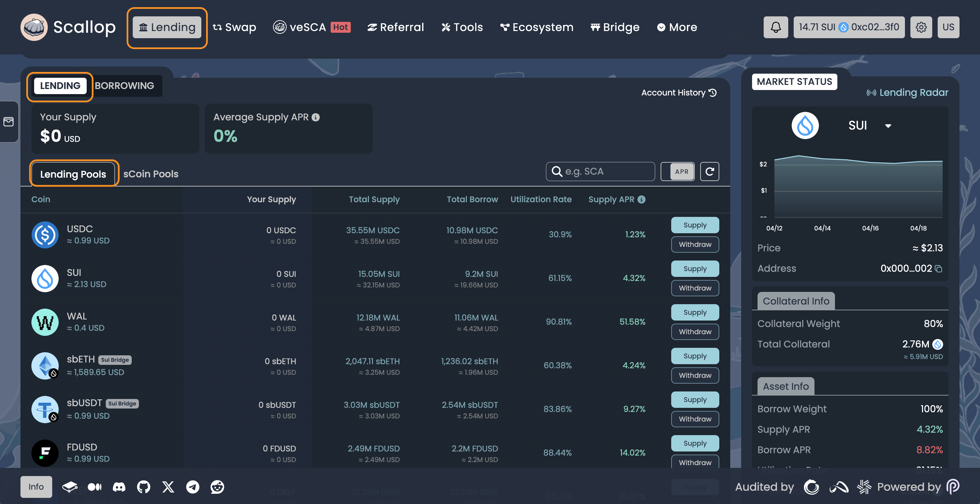Open the notifications bell
The height and width of the screenshot is (504, 980).
coord(775,27)
